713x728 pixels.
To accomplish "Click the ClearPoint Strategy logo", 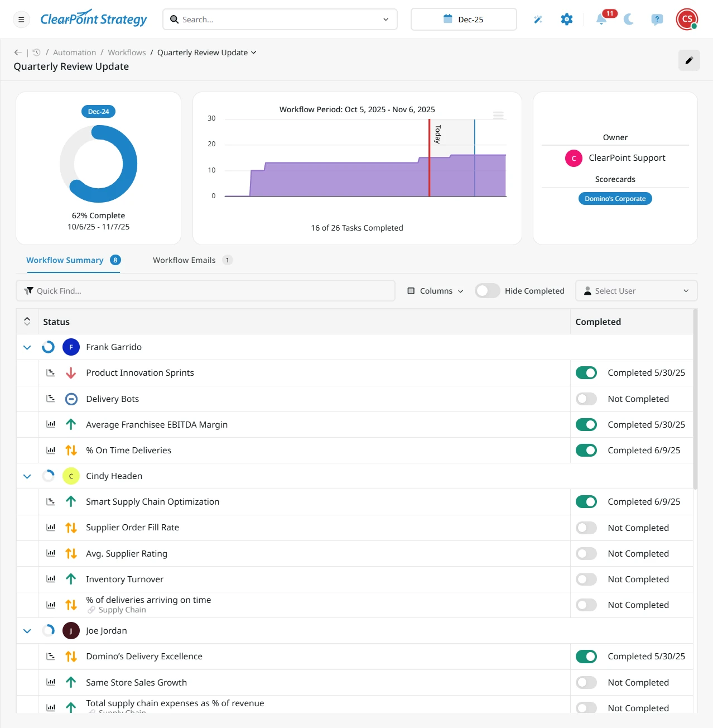I will pos(94,18).
